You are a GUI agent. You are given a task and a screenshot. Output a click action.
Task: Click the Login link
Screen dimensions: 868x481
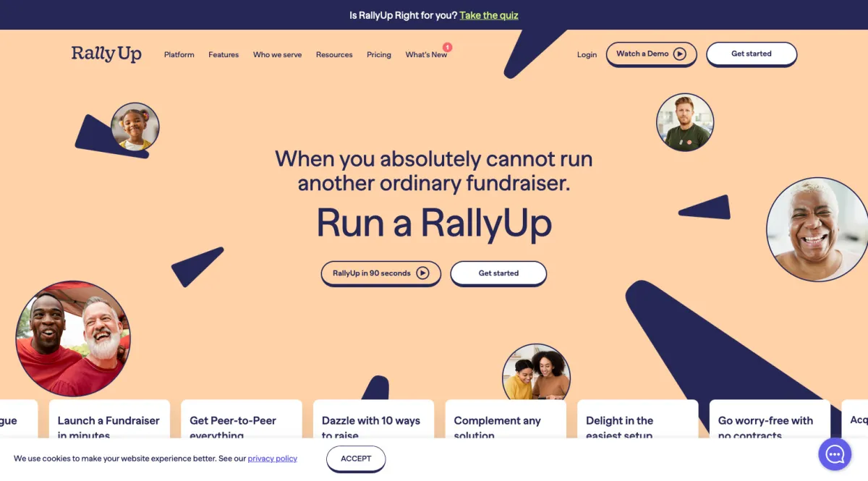pos(587,55)
